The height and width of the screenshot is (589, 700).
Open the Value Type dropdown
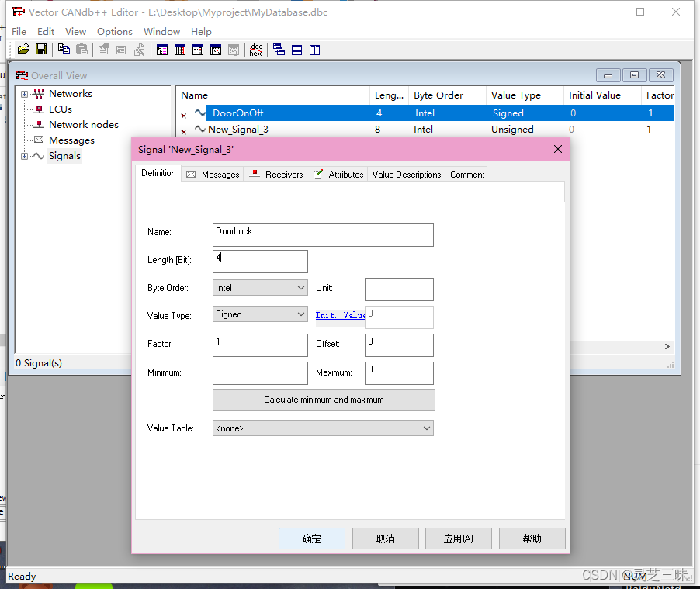[x=260, y=314]
